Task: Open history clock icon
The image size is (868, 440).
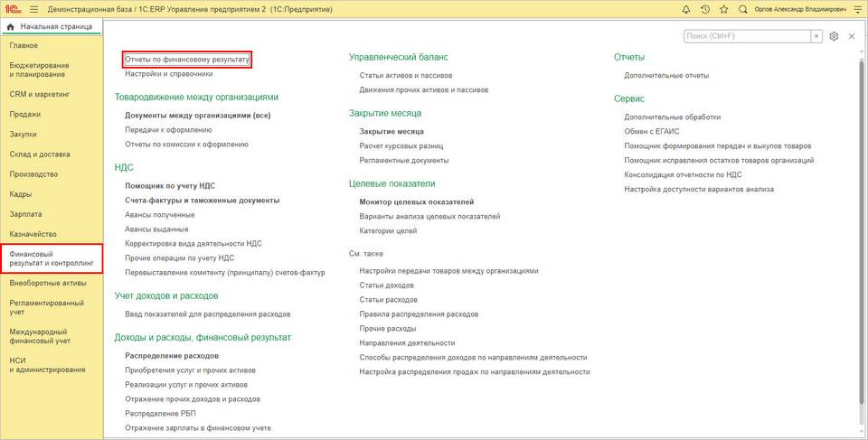Action: (704, 9)
